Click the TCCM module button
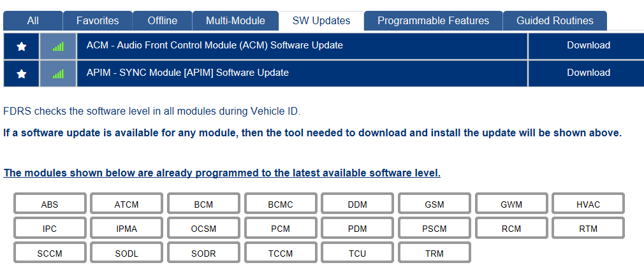This screenshot has width=644, height=279. (x=281, y=253)
